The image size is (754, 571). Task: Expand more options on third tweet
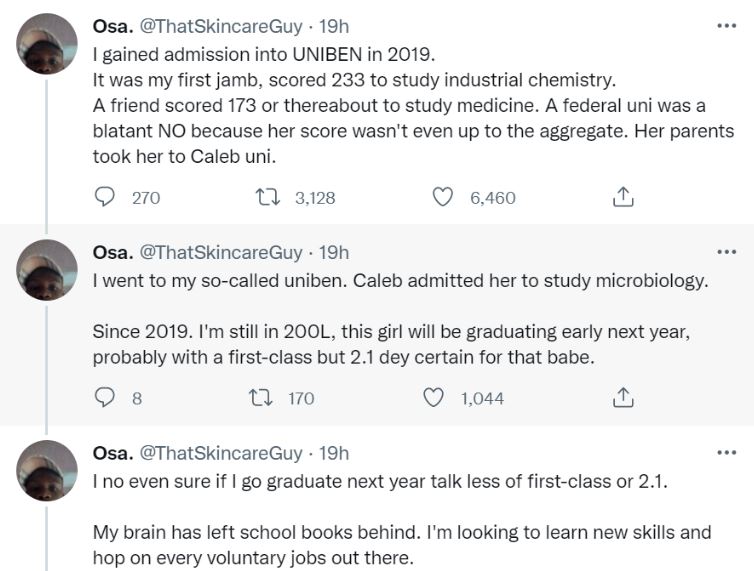tap(726, 452)
